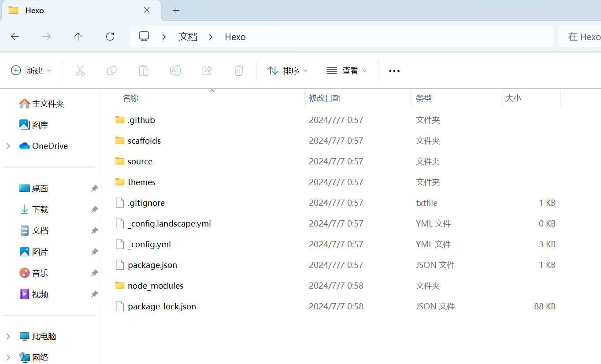Expand 此电脑 in navigation pane
601x364 pixels.
click(8, 336)
